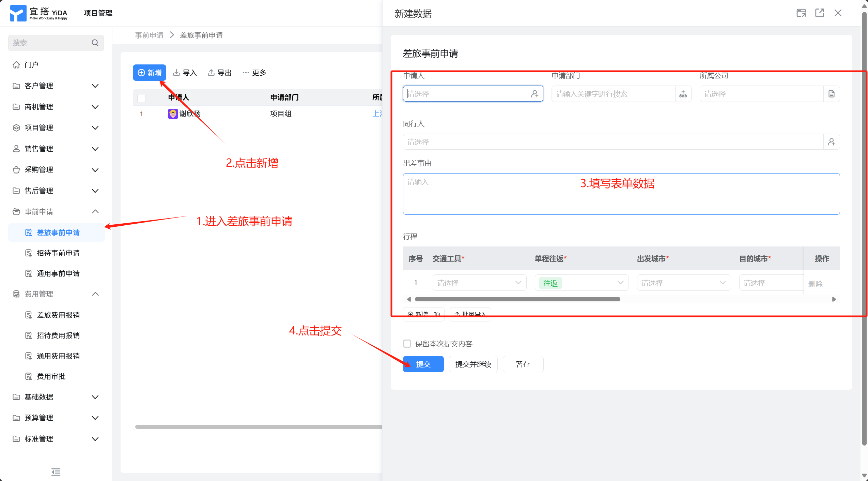
Task: Click the panel layout switch icon
Action: pos(801,13)
